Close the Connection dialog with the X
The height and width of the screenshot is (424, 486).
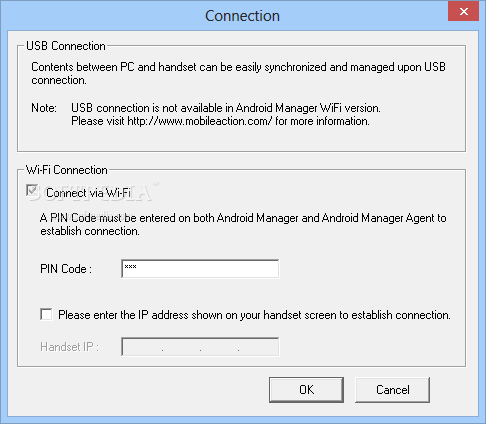[463, 12]
